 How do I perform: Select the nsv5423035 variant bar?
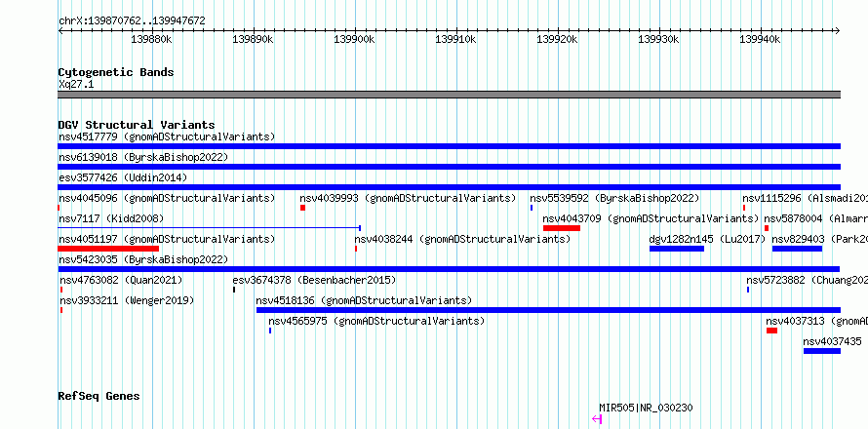tap(449, 269)
